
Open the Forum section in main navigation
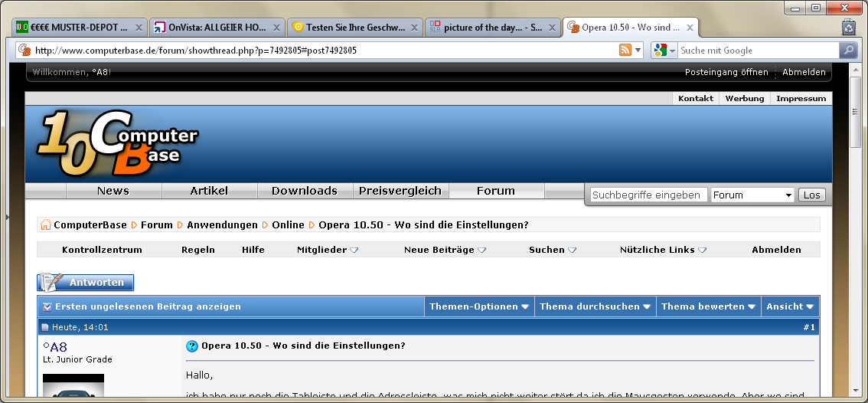(496, 191)
